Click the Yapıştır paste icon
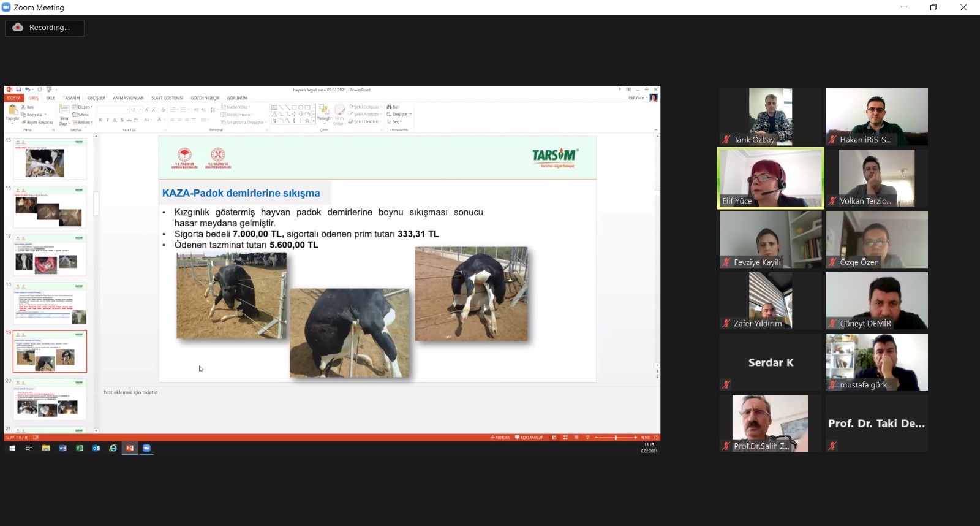The image size is (980, 526). 12,113
